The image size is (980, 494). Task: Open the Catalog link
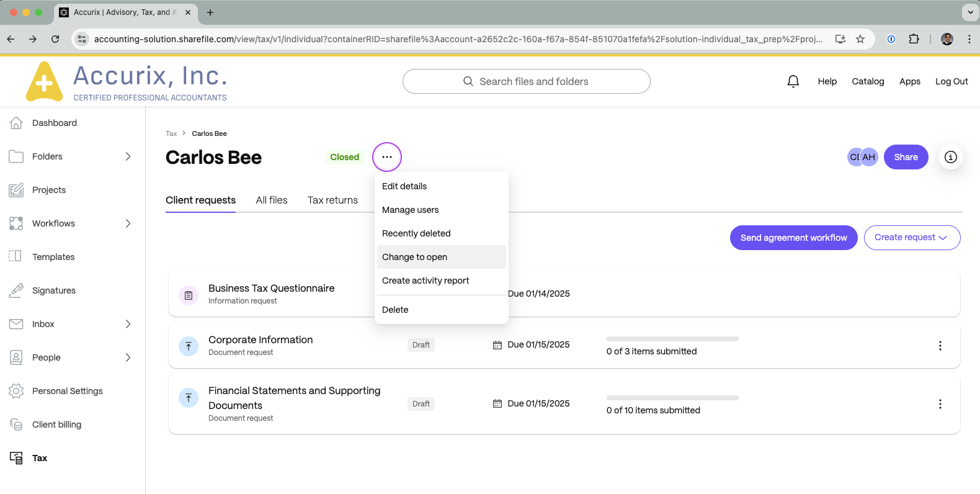click(868, 81)
